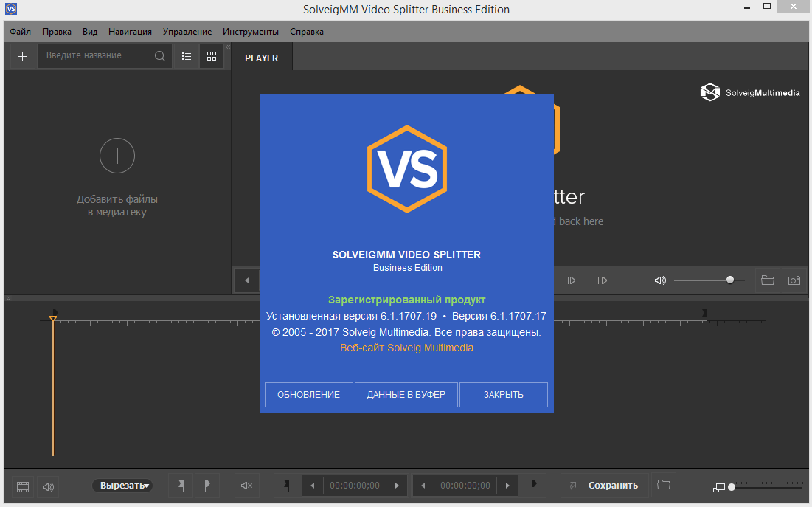Click ЗАКРЫТЬ to close the about dialog
The image size is (812, 507).
(x=504, y=395)
